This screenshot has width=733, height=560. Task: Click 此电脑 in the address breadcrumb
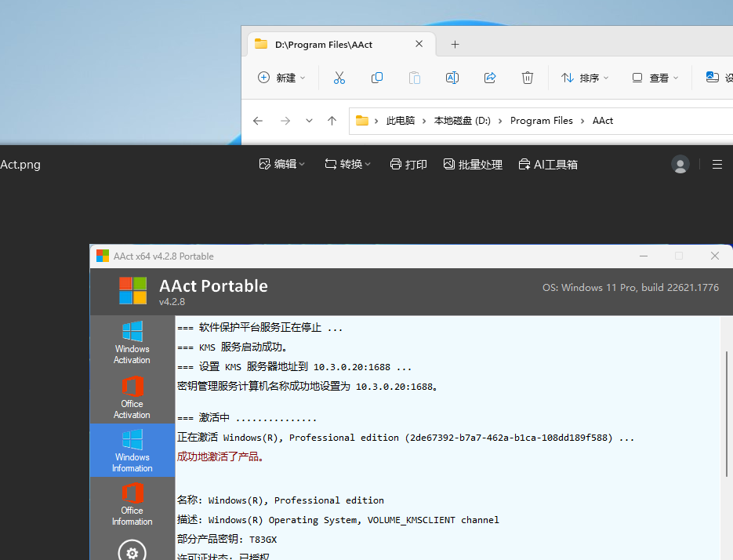pos(401,121)
